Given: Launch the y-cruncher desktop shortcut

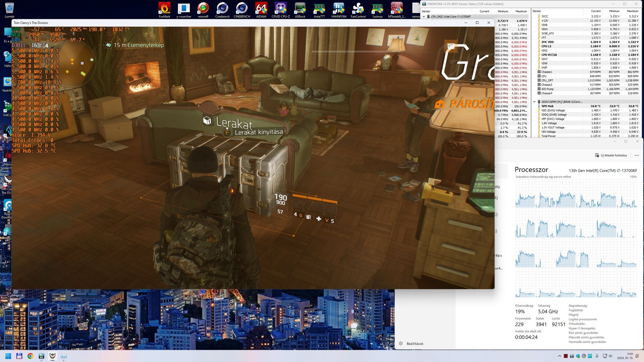Looking at the screenshot, I should pyautogui.click(x=184, y=10).
